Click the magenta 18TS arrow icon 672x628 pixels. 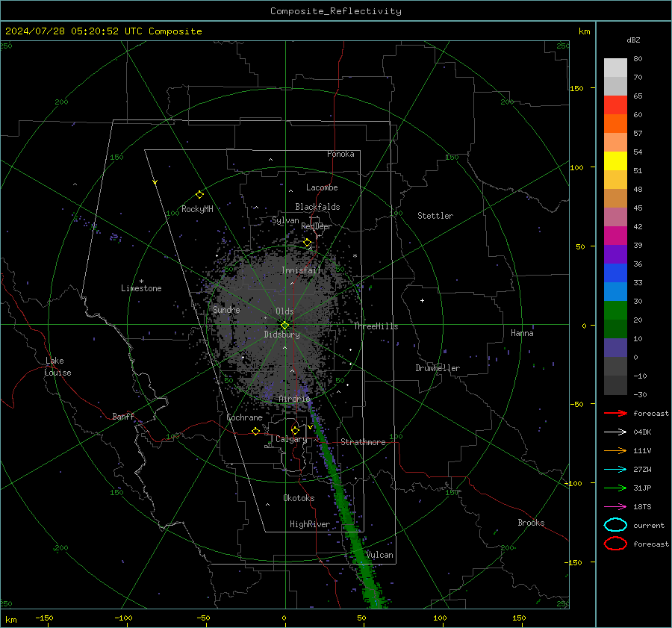tap(615, 507)
